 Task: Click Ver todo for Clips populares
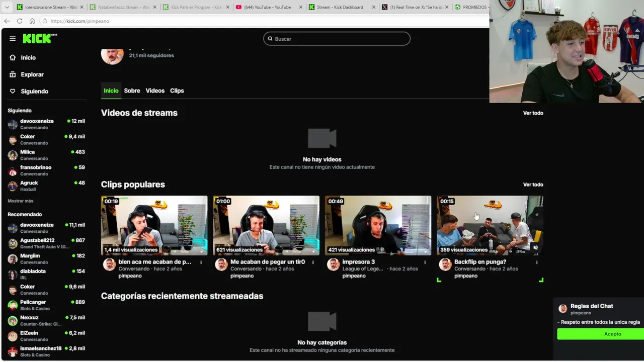[533, 185]
